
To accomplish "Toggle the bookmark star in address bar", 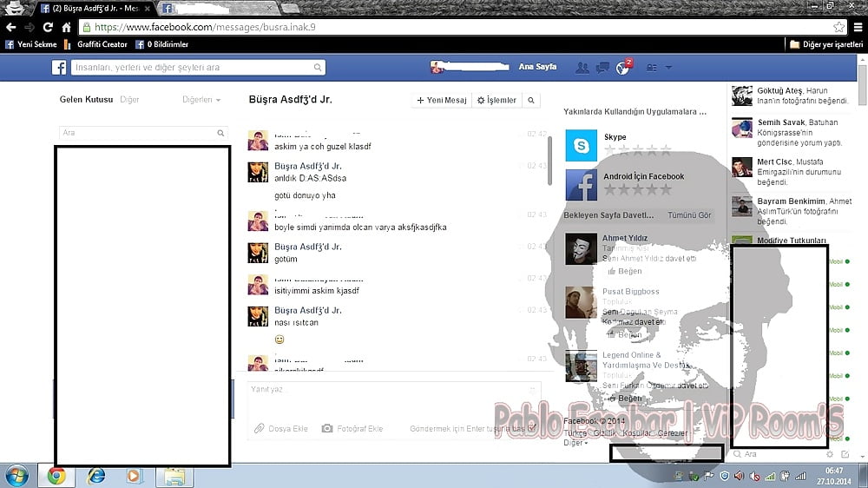I will point(838,27).
